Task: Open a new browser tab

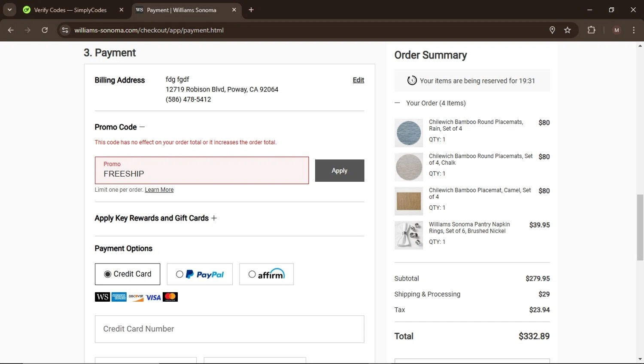Action: (x=251, y=10)
